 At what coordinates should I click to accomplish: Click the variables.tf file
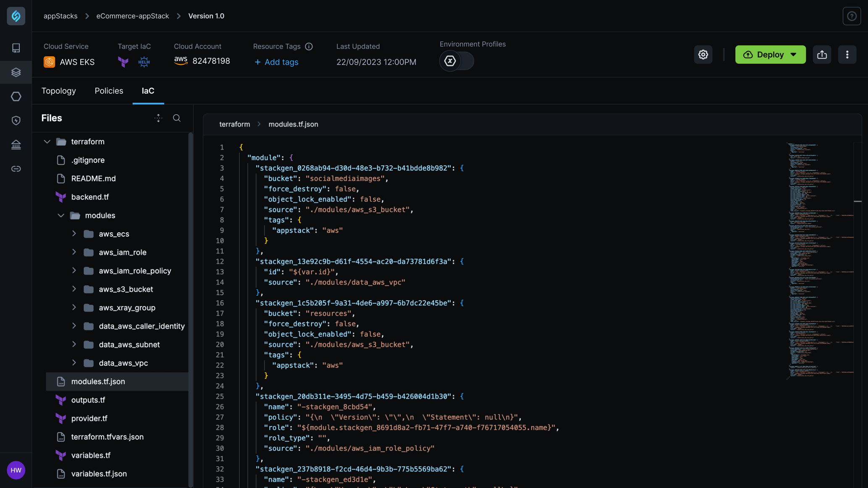tap(91, 456)
